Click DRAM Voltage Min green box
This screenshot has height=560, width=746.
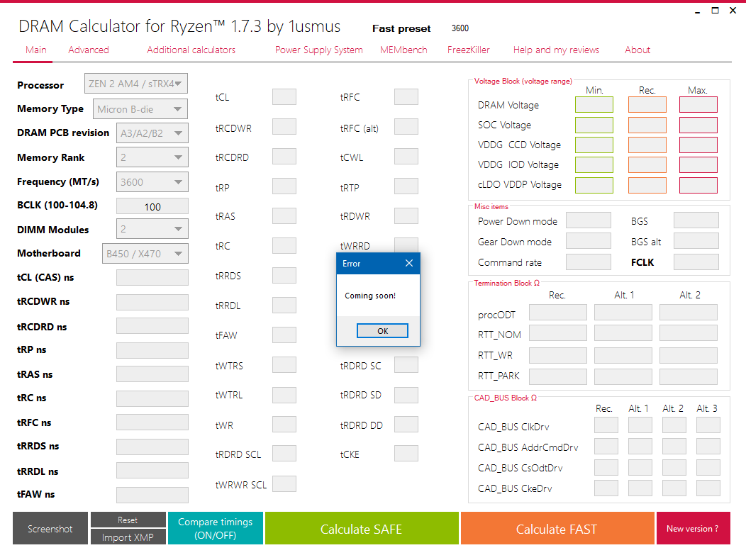pos(594,105)
